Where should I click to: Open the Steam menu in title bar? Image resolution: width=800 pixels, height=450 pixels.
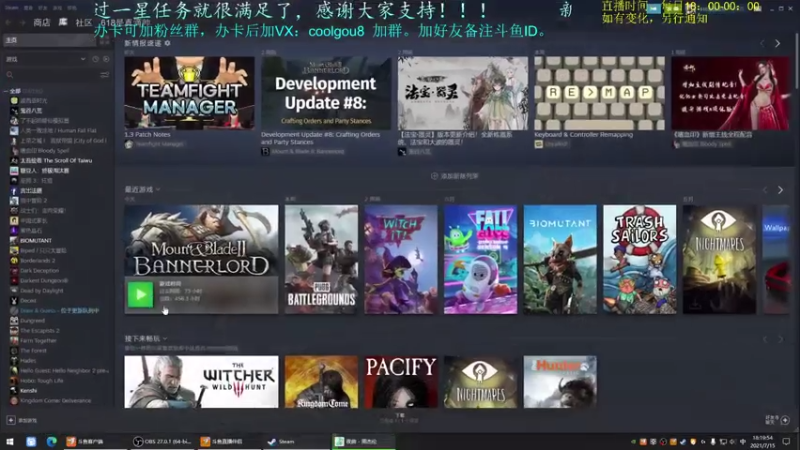pos(11,8)
